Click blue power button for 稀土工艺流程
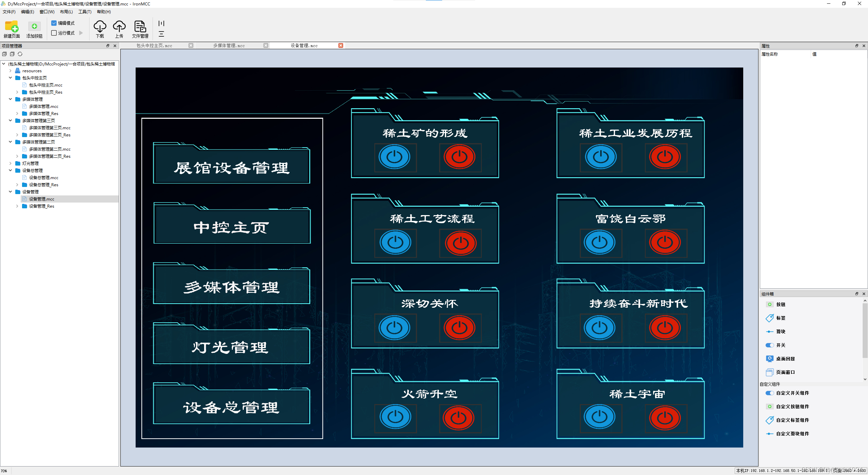 click(395, 242)
